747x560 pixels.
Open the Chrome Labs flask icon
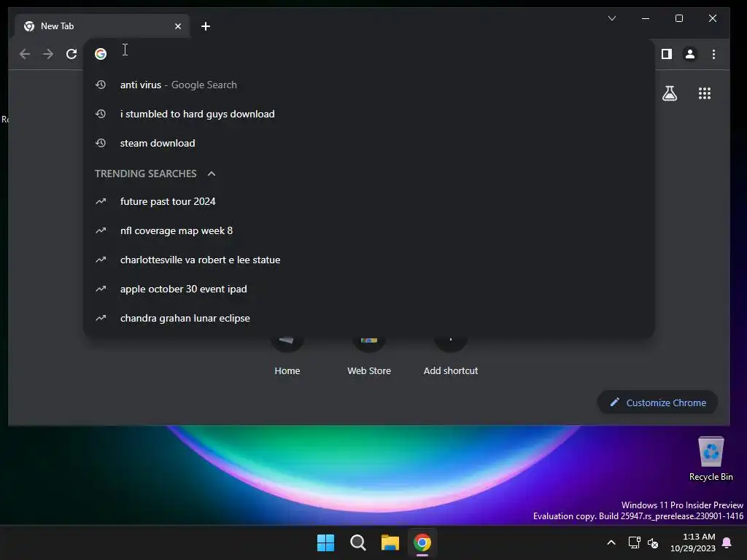click(x=670, y=93)
